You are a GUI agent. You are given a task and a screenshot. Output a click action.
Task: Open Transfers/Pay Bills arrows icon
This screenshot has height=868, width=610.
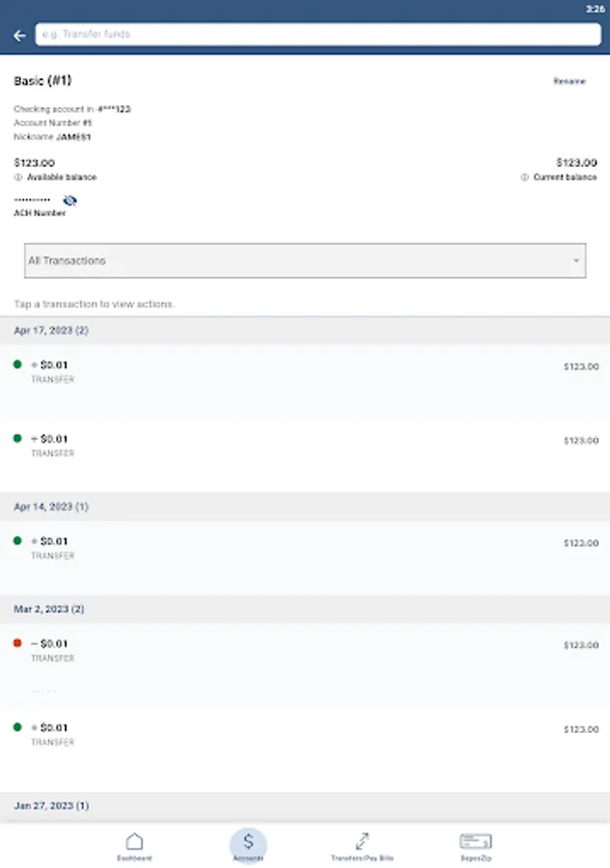pyautogui.click(x=362, y=842)
